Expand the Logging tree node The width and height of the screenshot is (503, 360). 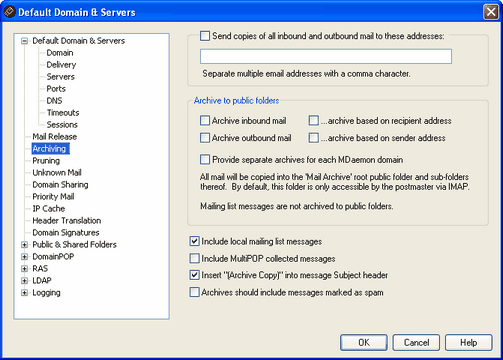click(24, 293)
